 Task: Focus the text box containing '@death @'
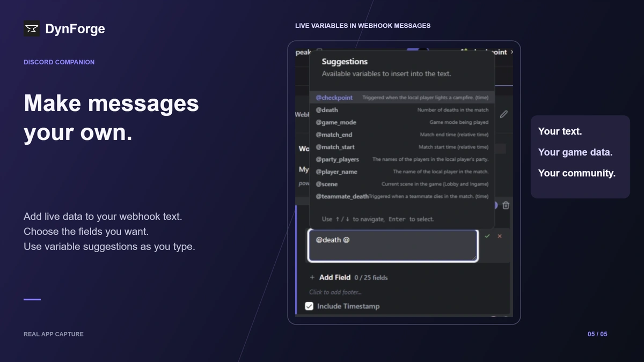tap(393, 246)
